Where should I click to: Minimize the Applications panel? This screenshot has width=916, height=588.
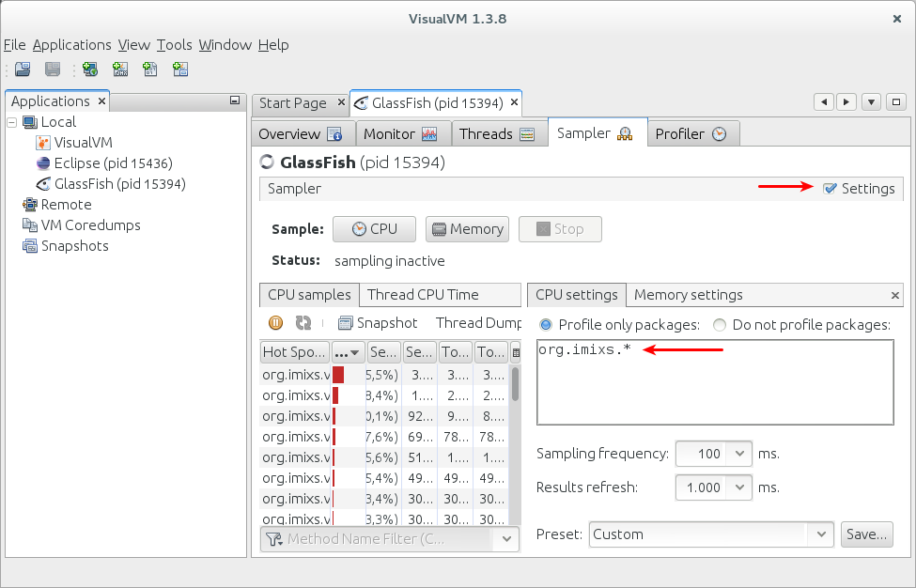(235, 101)
